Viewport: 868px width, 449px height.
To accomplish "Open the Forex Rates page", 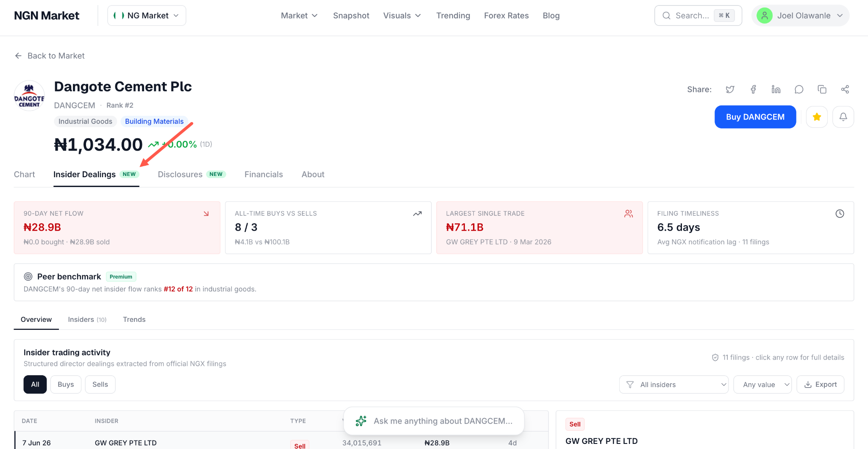I will tap(506, 16).
